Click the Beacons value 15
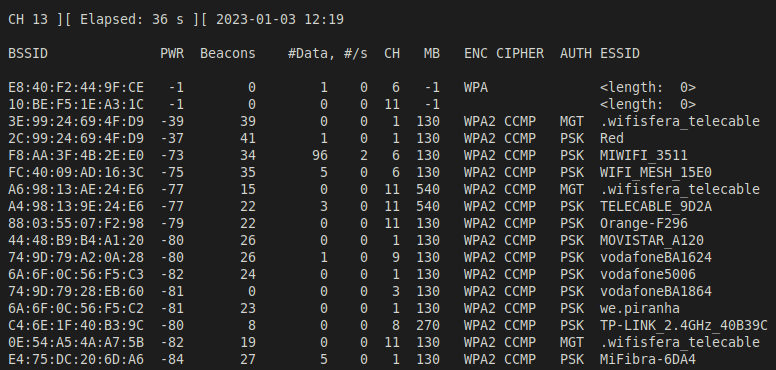Image resolution: width=776 pixels, height=370 pixels. click(247, 189)
